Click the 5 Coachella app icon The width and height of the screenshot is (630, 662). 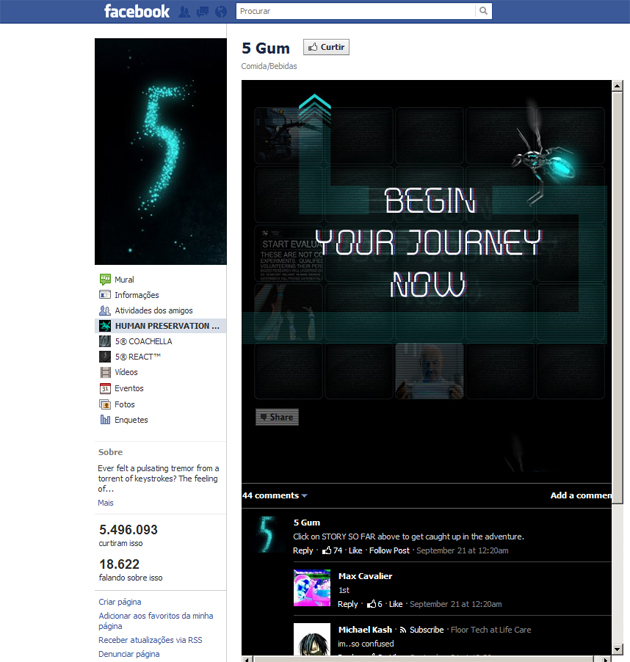coord(105,341)
